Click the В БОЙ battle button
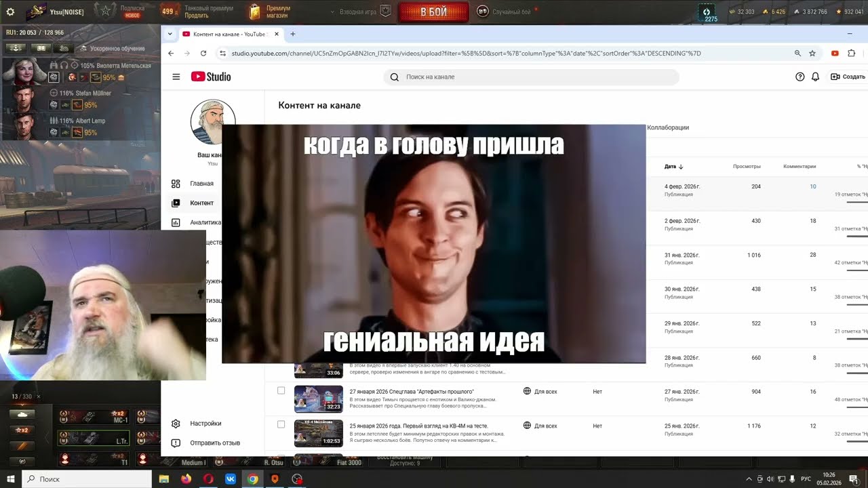 pos(433,12)
